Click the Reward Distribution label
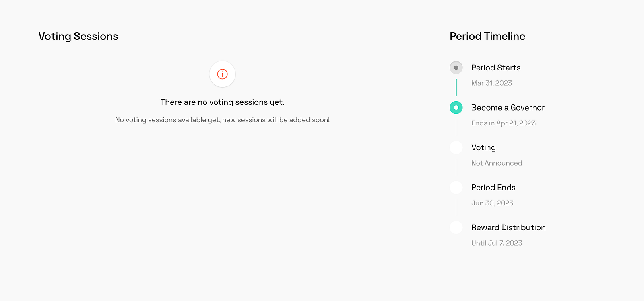The width and height of the screenshot is (644, 301). (508, 227)
